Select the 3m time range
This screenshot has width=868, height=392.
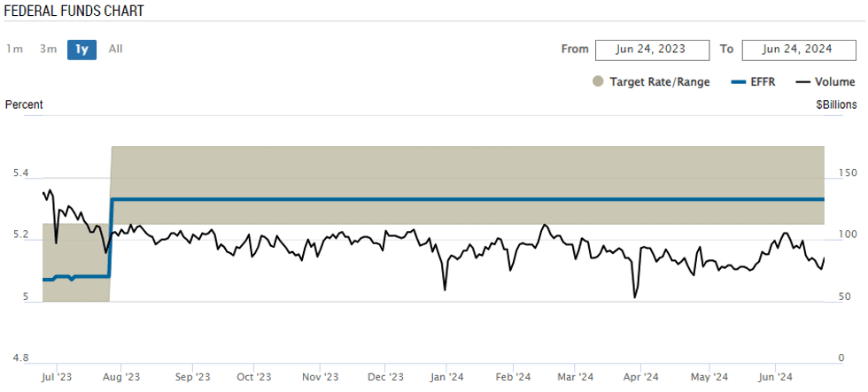48,50
